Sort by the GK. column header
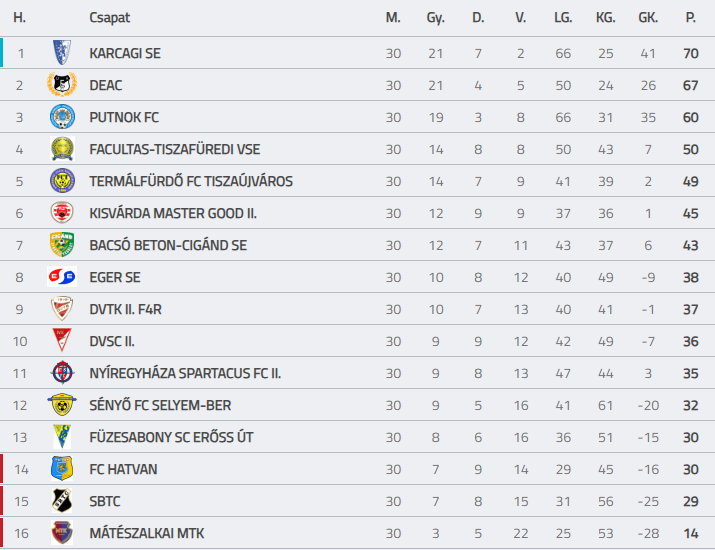Viewport: 715px width, 550px height. coord(648,18)
